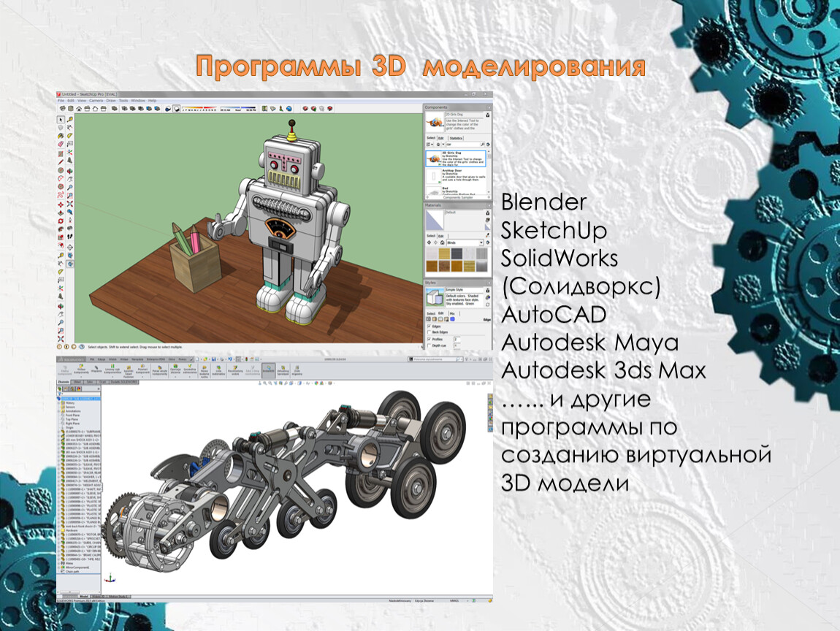Open the Blinds materials library dropdown
The image size is (840, 631).
tap(481, 242)
